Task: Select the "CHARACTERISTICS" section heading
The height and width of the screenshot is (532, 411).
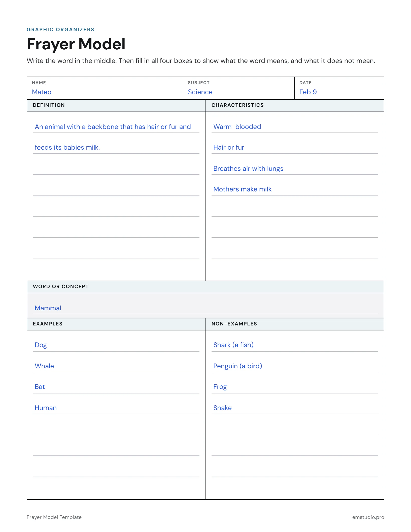Action: pyautogui.click(x=237, y=105)
